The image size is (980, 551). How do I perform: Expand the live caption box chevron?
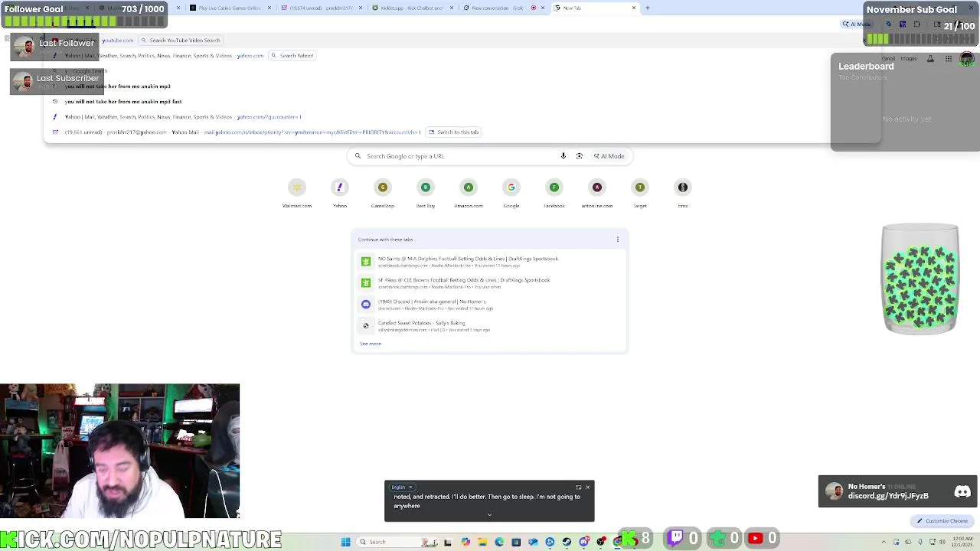pos(489,515)
